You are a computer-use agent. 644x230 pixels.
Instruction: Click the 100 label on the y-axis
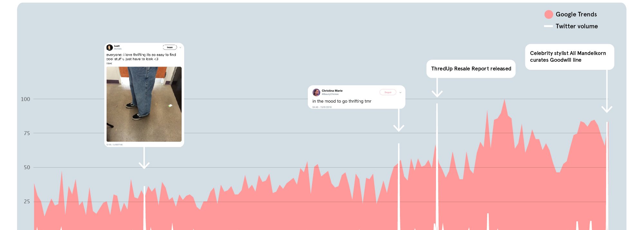[25, 99]
